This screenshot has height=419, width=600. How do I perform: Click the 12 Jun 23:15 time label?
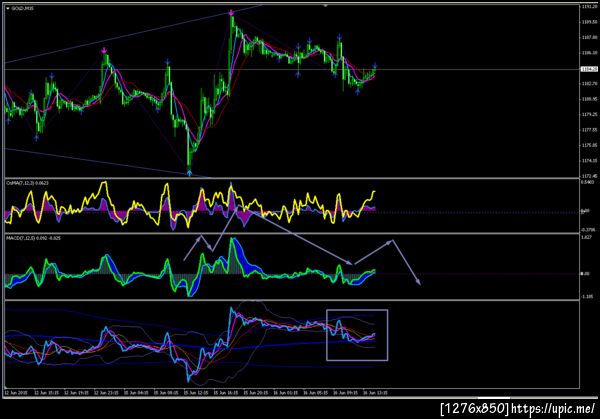coord(106,393)
